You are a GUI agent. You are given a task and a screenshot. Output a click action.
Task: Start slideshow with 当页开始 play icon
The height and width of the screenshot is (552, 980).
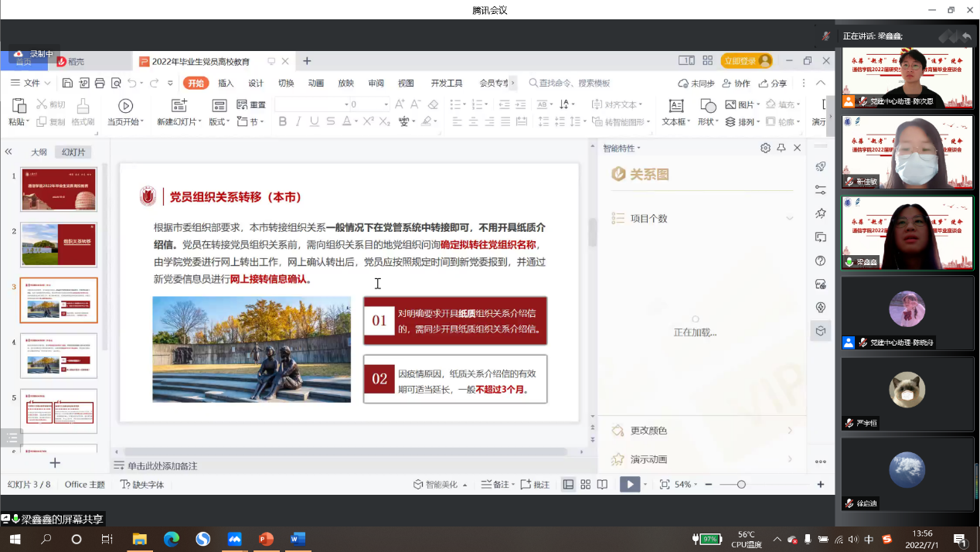coord(125,106)
